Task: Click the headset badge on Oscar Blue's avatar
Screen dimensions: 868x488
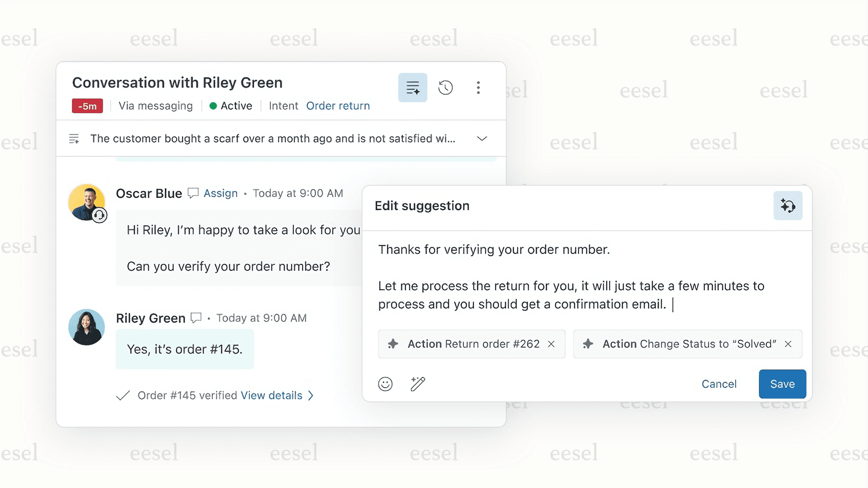Action: [x=100, y=216]
